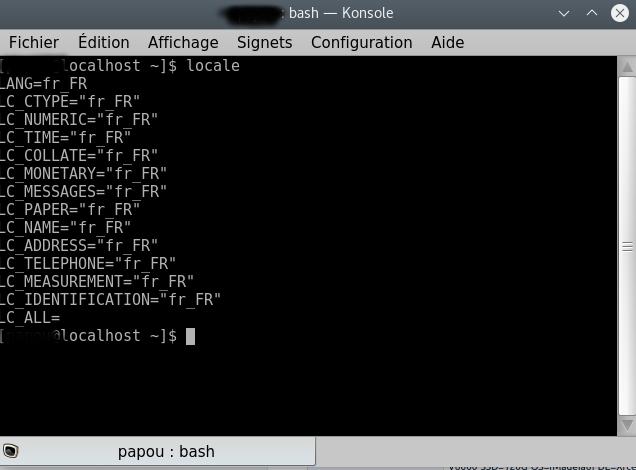Image resolution: width=636 pixels, height=470 pixels.
Task: Click the LC_NUMERIC="fr_FR" line
Action: (79, 119)
